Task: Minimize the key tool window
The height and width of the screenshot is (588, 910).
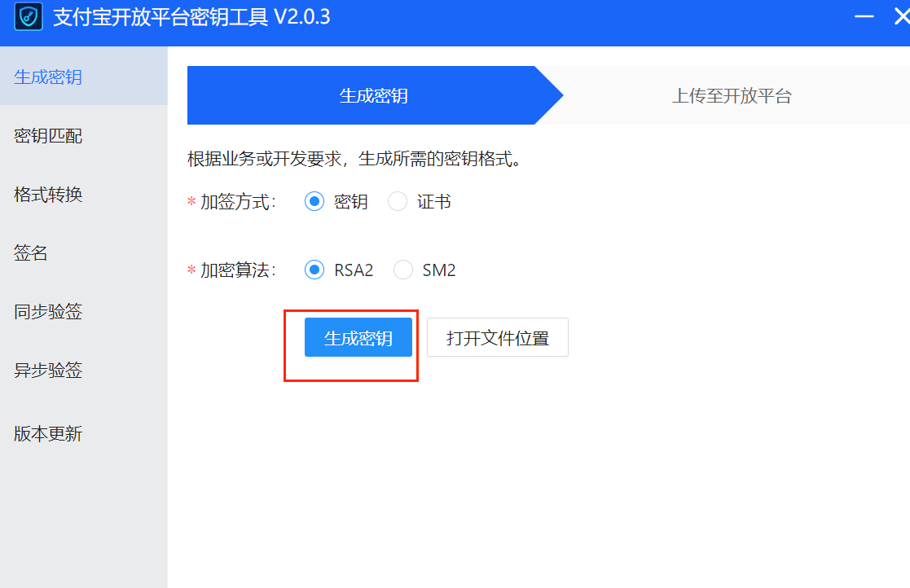Action: point(864,16)
